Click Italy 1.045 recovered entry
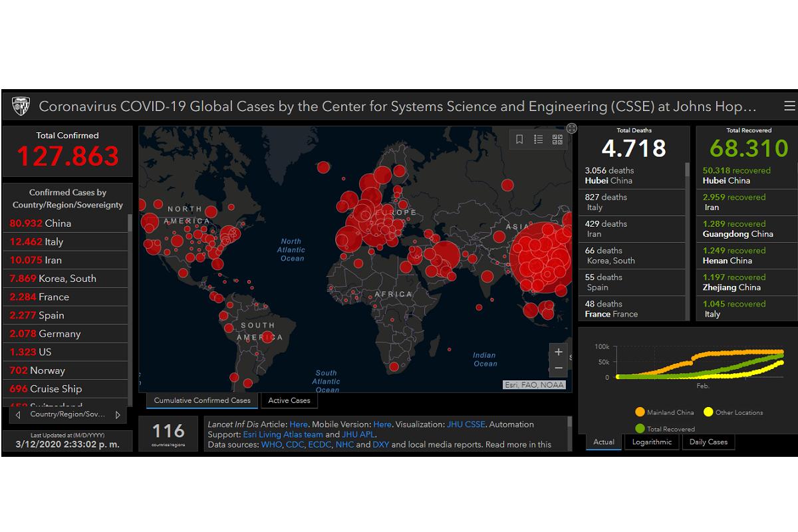 (x=746, y=309)
